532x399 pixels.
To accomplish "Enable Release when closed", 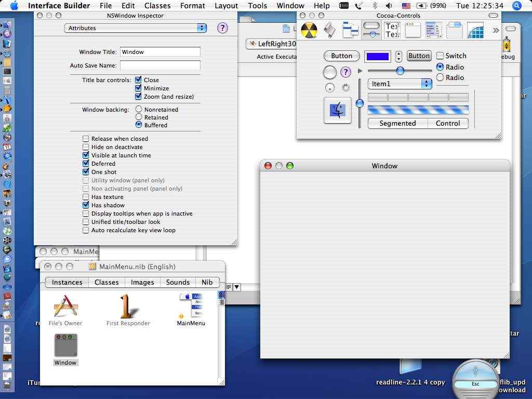I will pyautogui.click(x=86, y=139).
